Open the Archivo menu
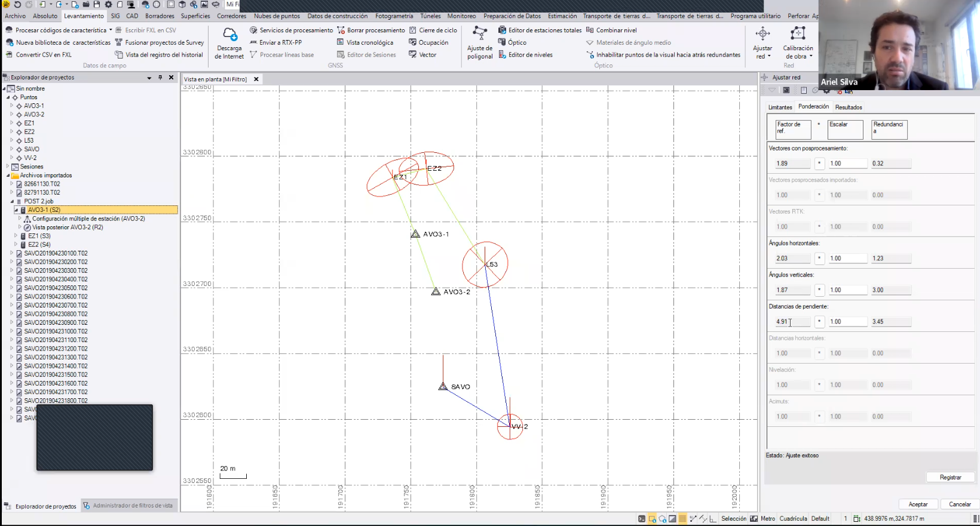 (15, 16)
